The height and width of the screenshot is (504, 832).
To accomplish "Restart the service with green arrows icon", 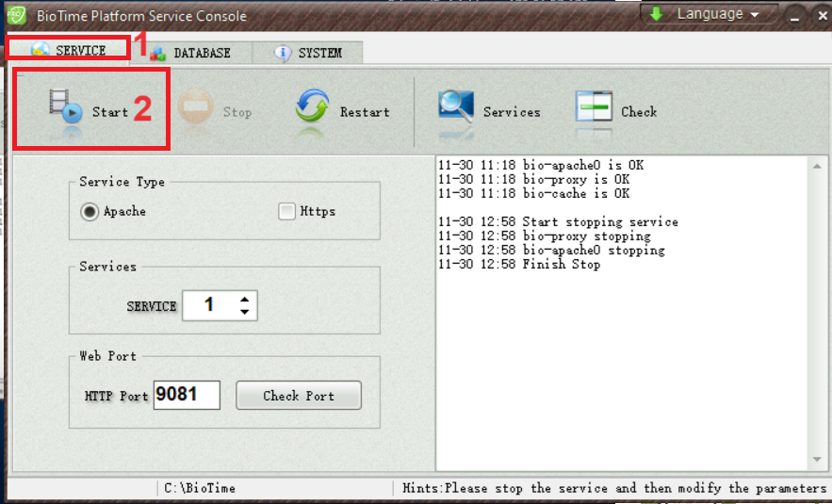I will tap(312, 109).
